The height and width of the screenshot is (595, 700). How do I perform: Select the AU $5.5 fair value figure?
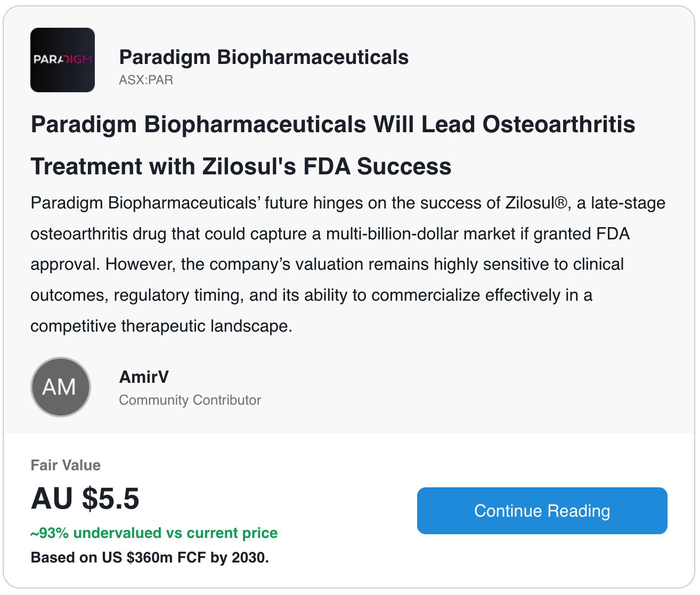click(x=85, y=498)
